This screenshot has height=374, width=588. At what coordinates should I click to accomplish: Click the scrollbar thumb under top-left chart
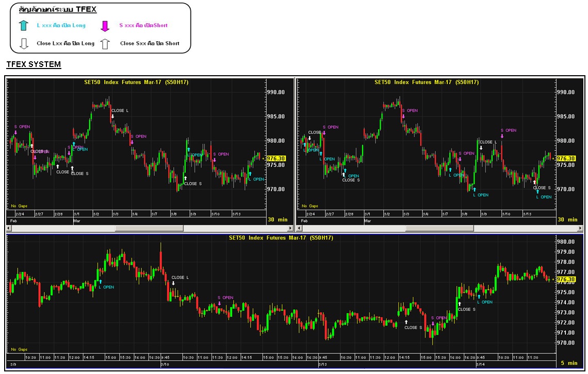[149, 228]
